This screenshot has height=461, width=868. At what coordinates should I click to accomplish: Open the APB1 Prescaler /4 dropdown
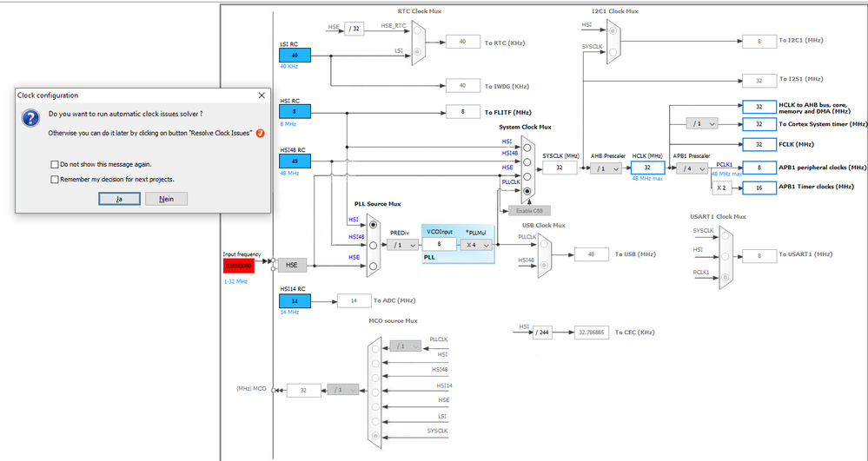click(x=692, y=168)
